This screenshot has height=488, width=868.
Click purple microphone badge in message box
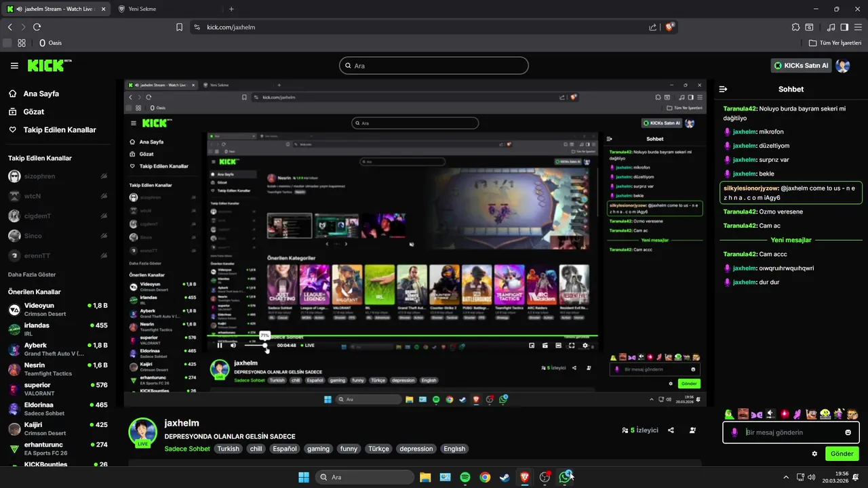734,432
